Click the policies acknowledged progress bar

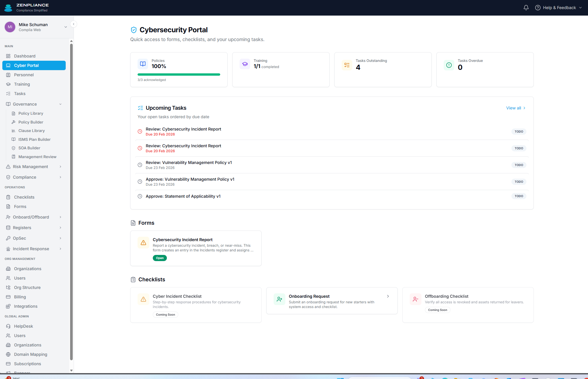pyautogui.click(x=179, y=75)
